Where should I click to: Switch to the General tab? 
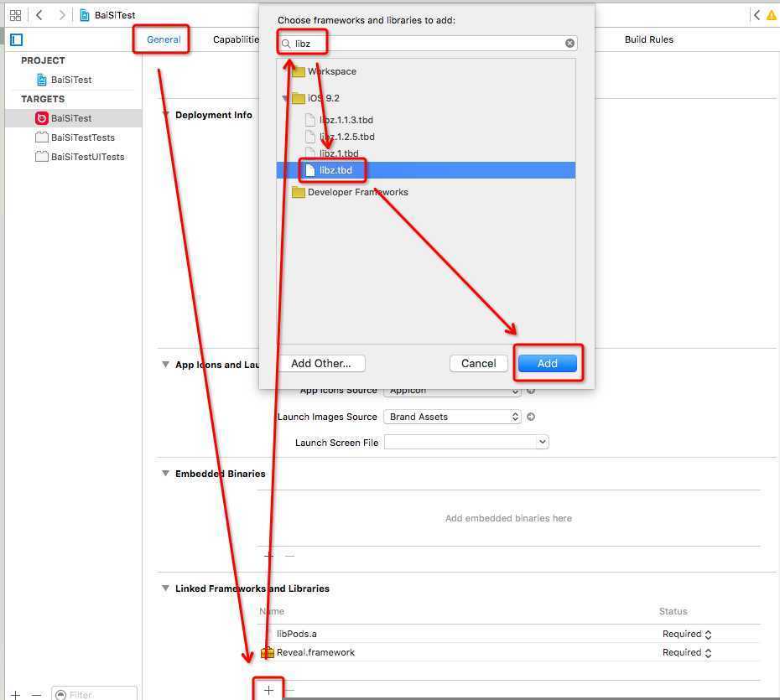(164, 39)
